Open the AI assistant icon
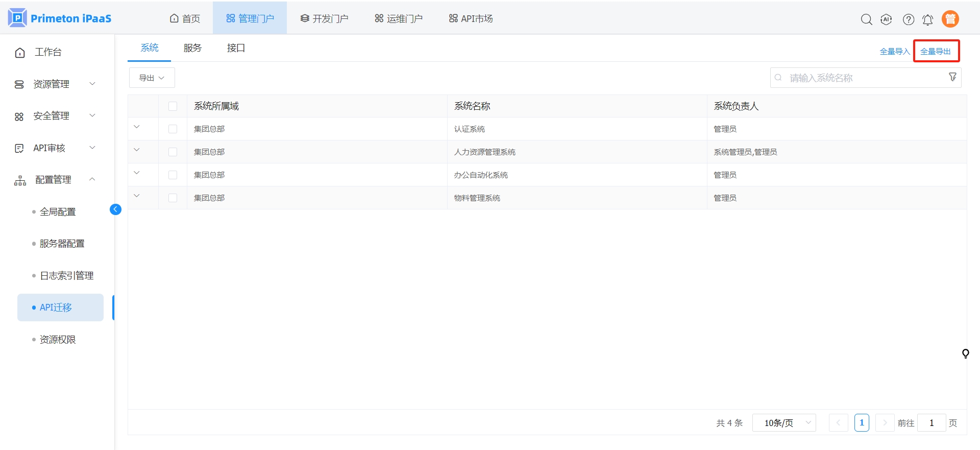The image size is (980, 450). click(x=886, y=19)
